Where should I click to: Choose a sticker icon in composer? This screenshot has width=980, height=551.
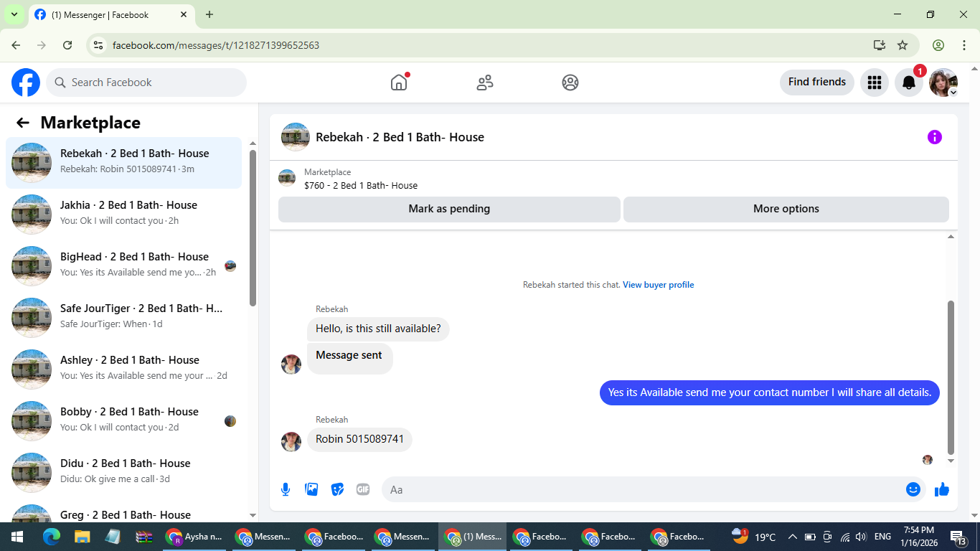coord(337,489)
